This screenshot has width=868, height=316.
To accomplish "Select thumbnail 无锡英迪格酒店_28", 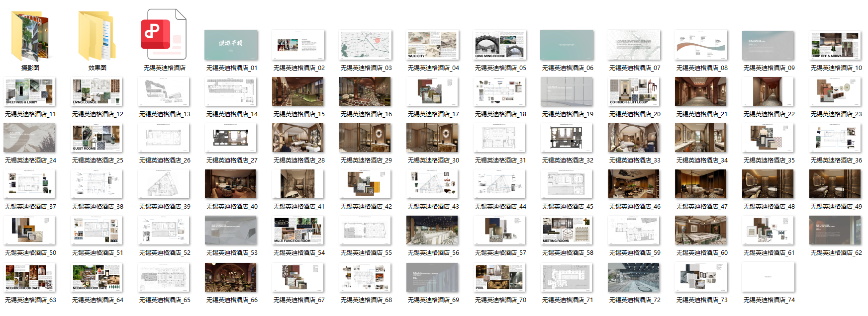I will point(298,138).
